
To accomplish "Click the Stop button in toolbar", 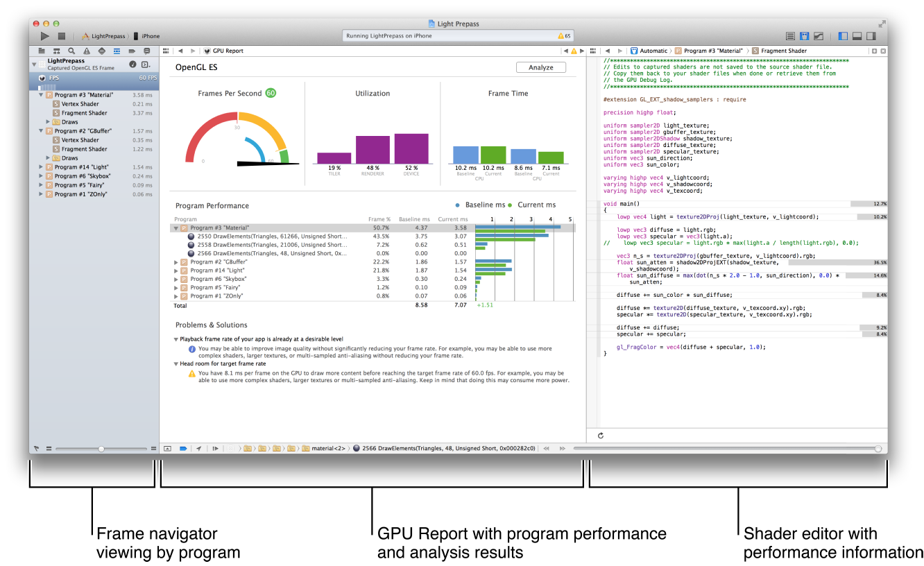I will coord(61,36).
